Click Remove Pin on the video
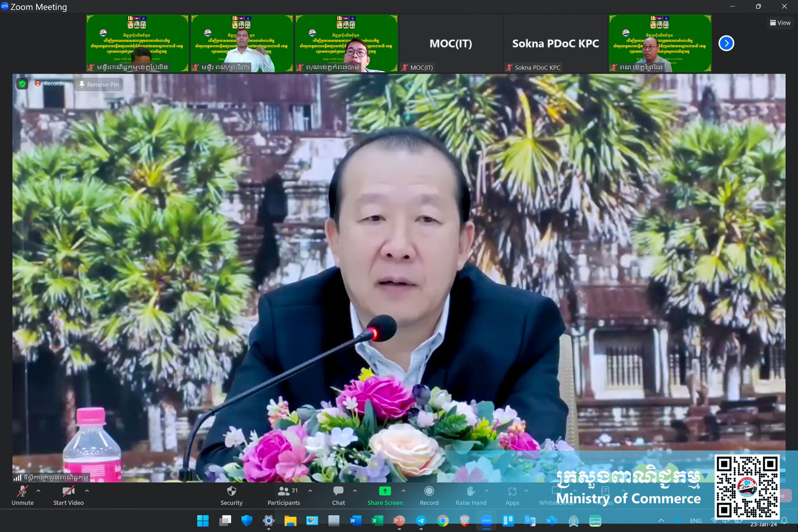This screenshot has height=532, width=798. tap(99, 85)
